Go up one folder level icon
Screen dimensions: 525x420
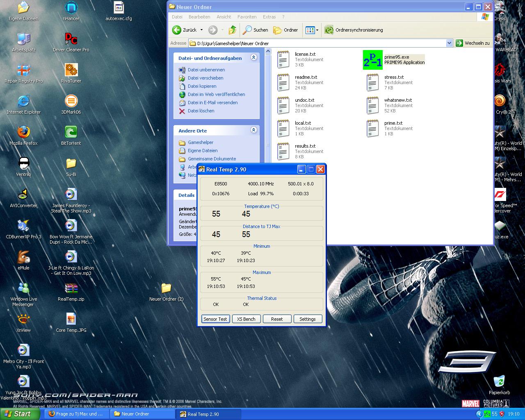233,30
